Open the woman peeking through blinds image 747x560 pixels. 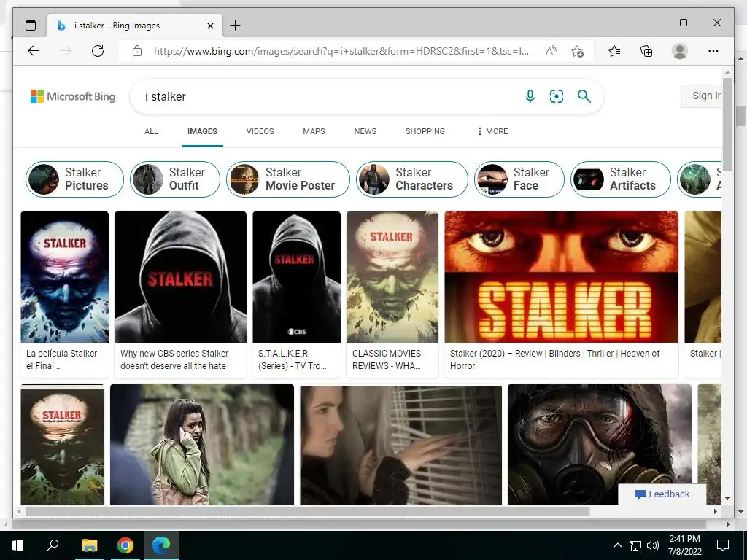tap(400, 446)
